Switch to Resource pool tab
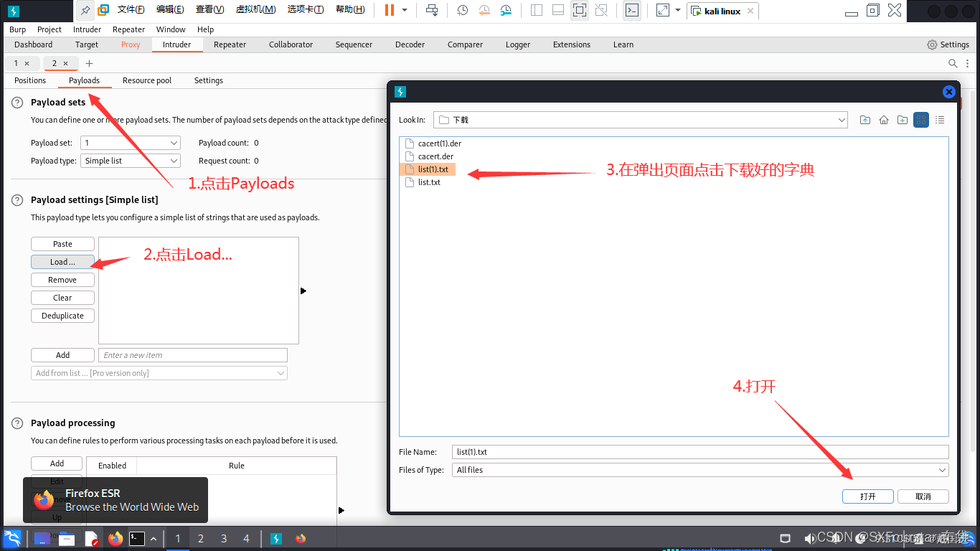The width and height of the screenshot is (980, 551). [147, 80]
